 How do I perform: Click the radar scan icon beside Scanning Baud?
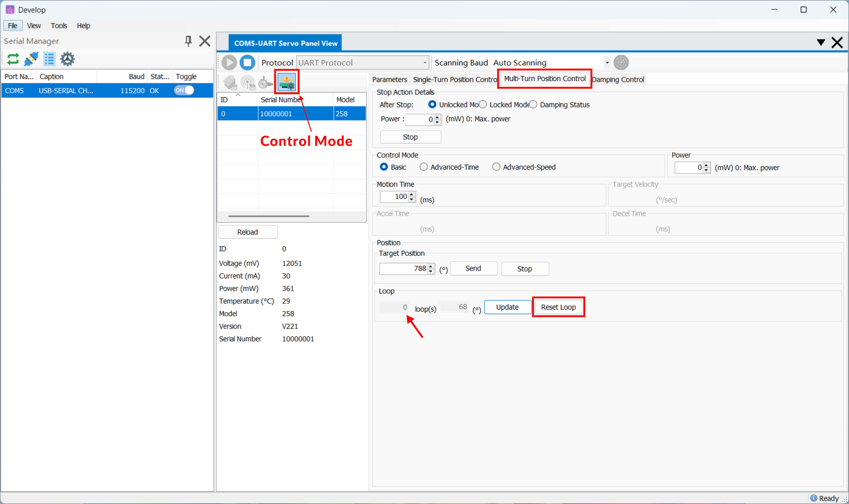(621, 63)
